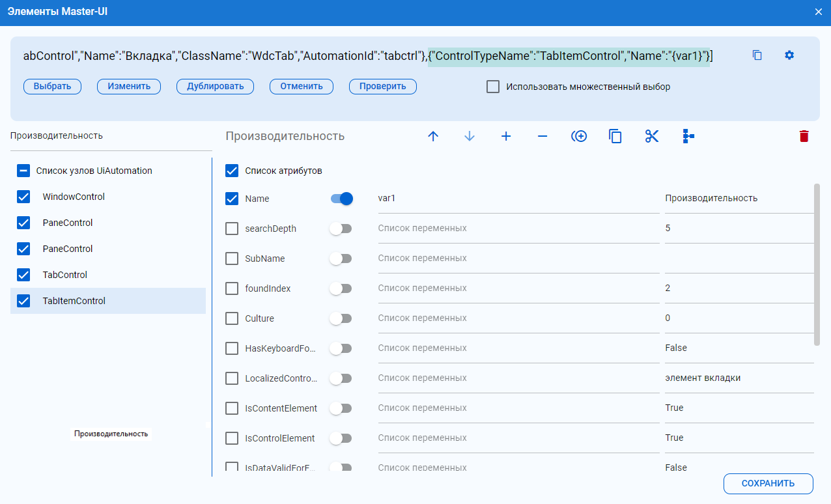Collapse the 'Список узлов UiAutomation' node list
This screenshot has height=504, width=831.
coord(23,171)
